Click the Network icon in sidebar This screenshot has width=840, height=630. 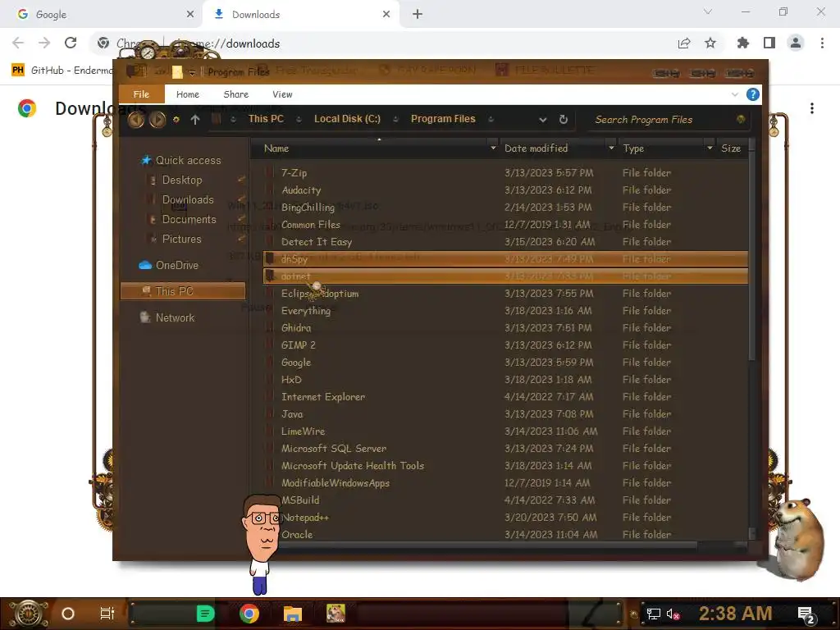pos(145,317)
